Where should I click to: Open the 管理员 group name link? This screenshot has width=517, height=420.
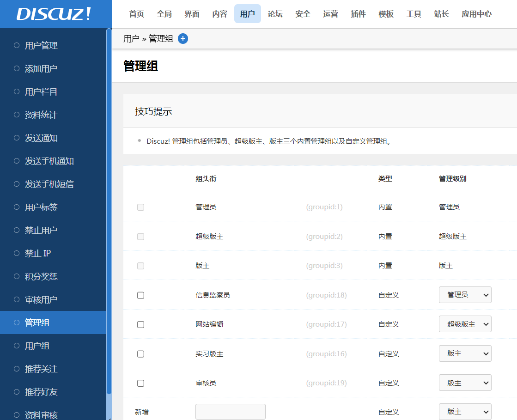(206, 207)
